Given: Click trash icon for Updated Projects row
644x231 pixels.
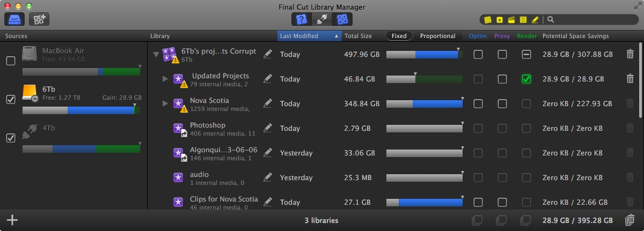Looking at the screenshot, I should coord(630,79).
